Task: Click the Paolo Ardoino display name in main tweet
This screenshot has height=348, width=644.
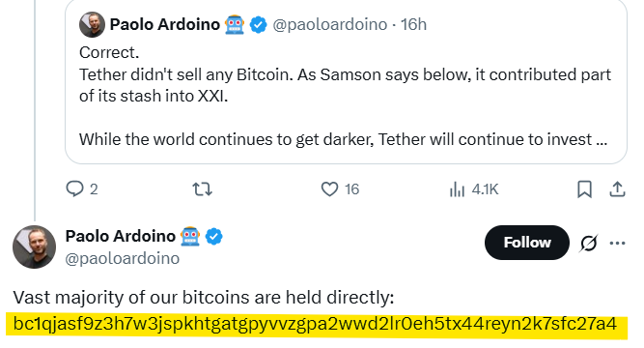Action: tap(121, 236)
